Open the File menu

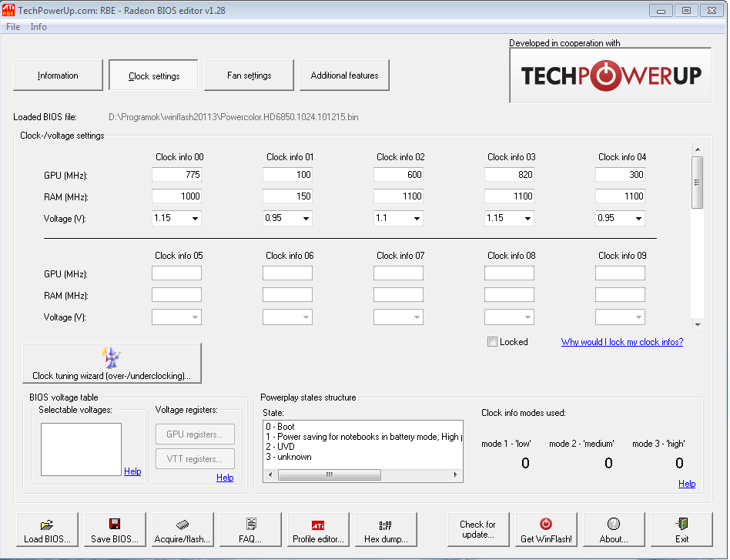pyautogui.click(x=13, y=27)
